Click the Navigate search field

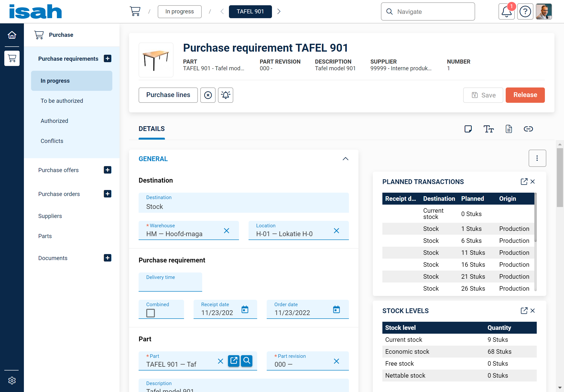click(x=428, y=11)
